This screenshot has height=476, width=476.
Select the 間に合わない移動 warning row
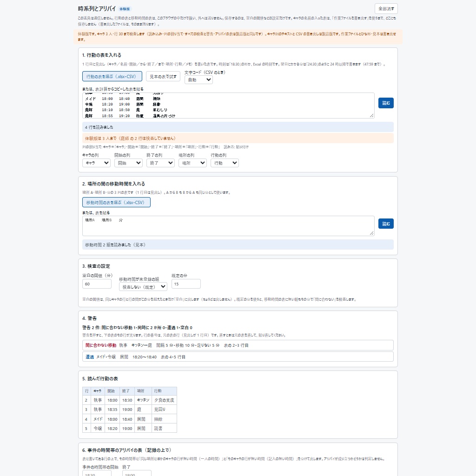point(238,345)
